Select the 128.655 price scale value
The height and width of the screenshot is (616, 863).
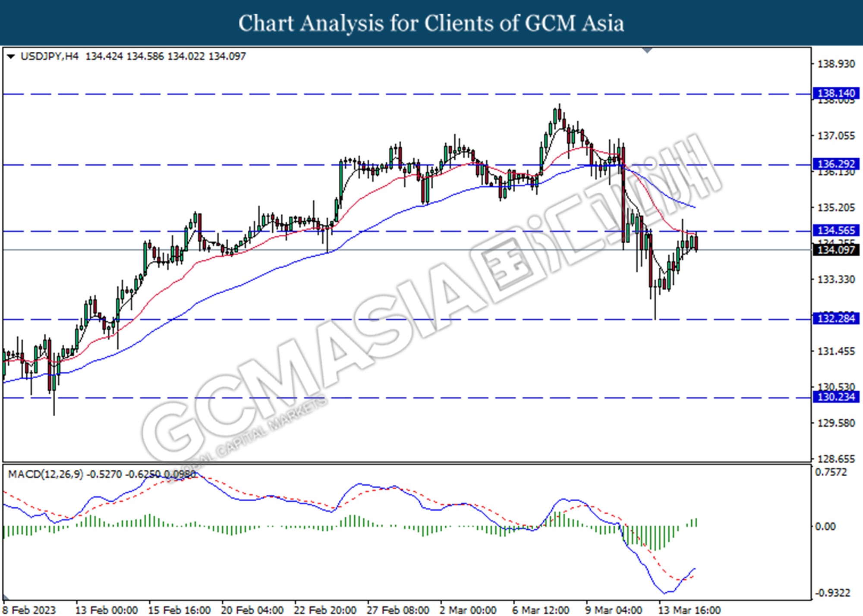click(836, 459)
